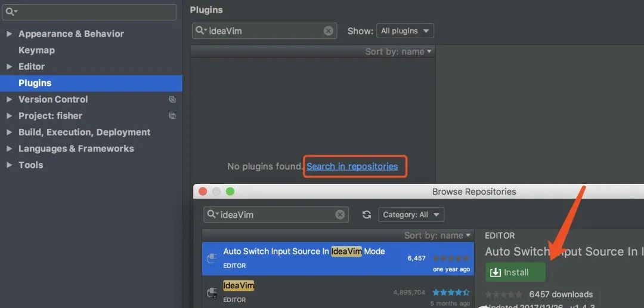This screenshot has height=308, width=644.
Task: Click the Auto Switch Input Source plugin icon
Action: click(212, 258)
